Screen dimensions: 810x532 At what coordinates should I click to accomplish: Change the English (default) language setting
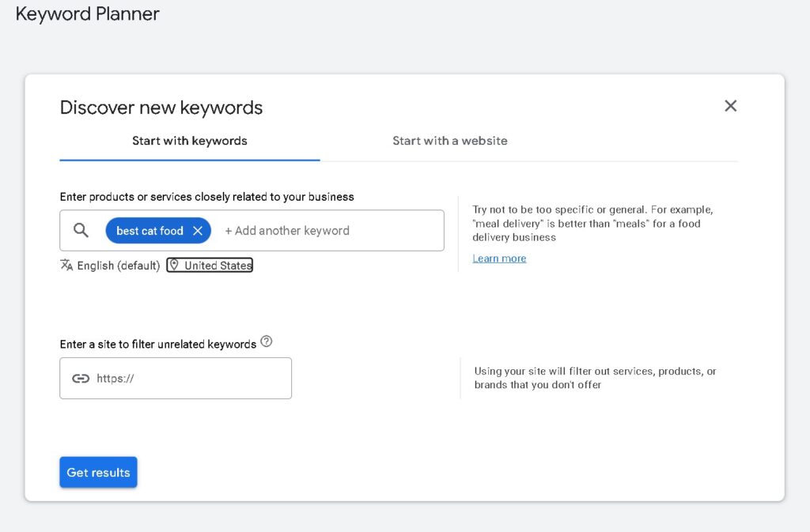click(x=111, y=266)
